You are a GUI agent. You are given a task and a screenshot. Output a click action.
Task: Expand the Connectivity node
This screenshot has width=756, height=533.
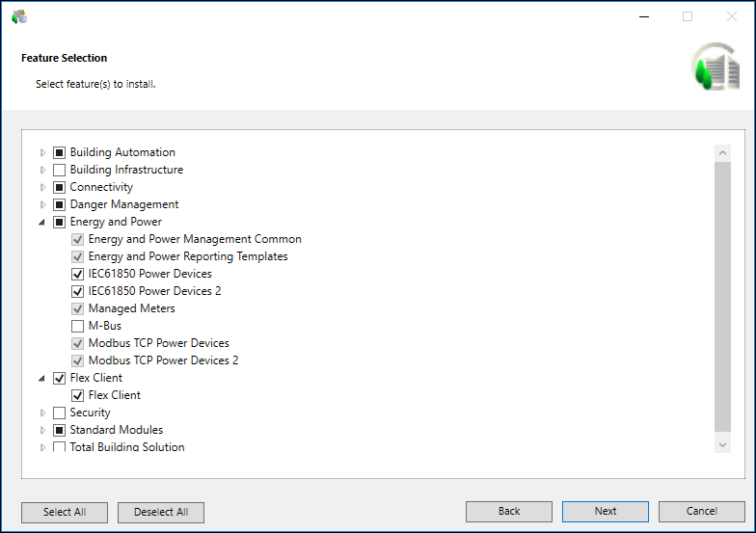(x=42, y=187)
